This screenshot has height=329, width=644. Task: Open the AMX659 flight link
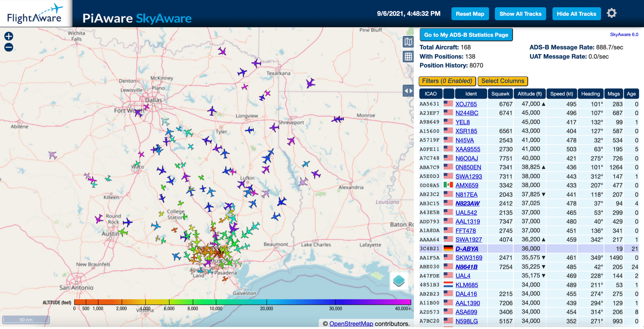[467, 185]
